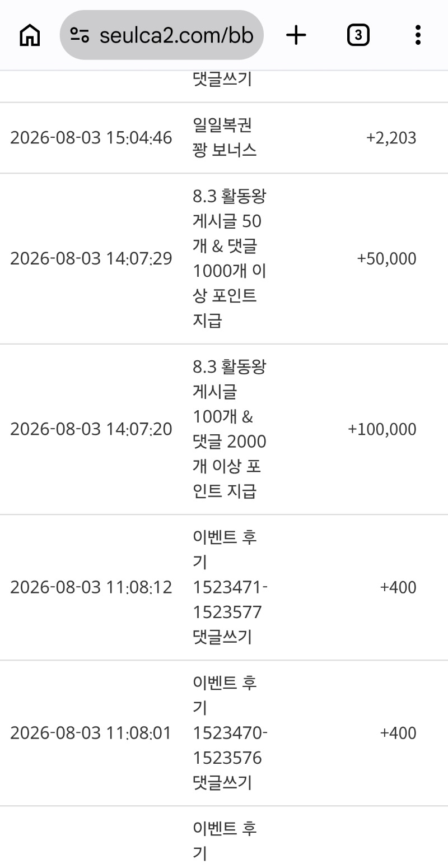Tap +400 amount in the 11:08:01 row

click(398, 733)
